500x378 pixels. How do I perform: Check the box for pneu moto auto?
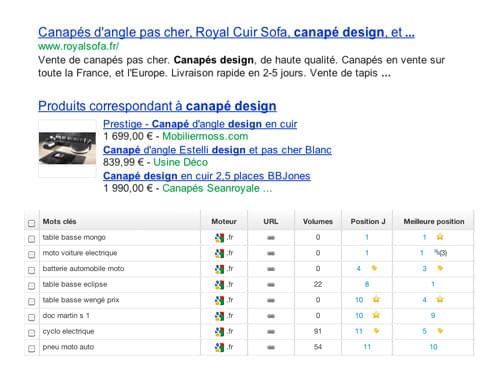31,348
